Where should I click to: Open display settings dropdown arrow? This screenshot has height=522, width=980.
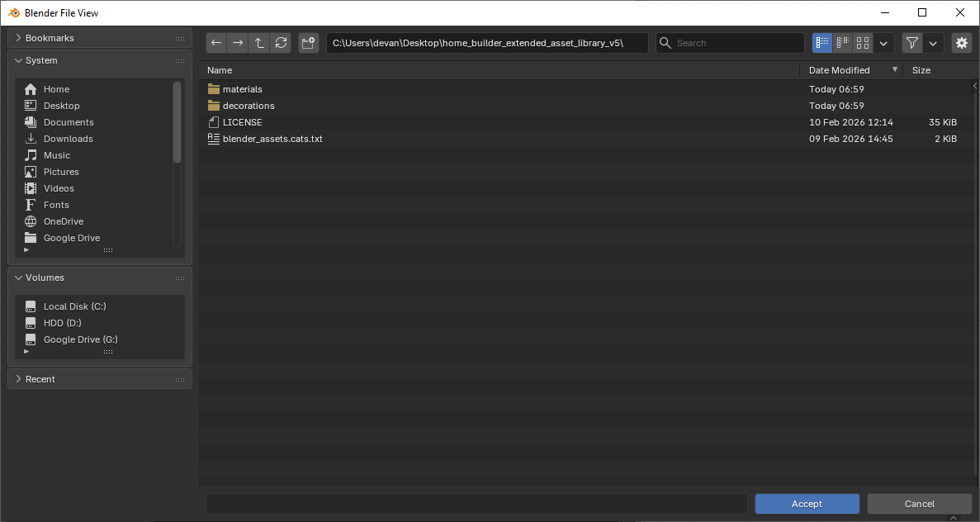(x=883, y=43)
